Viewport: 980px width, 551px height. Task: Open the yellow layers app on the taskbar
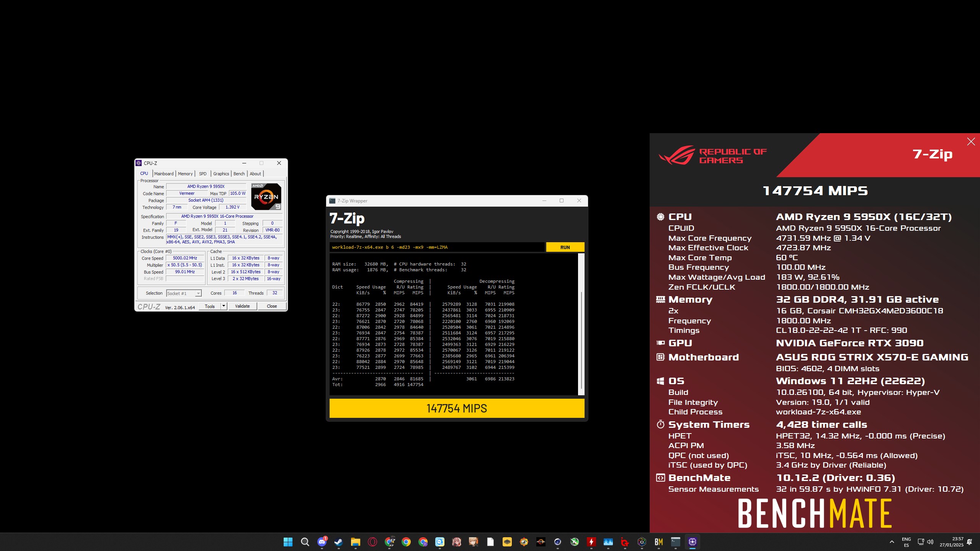coord(507,542)
